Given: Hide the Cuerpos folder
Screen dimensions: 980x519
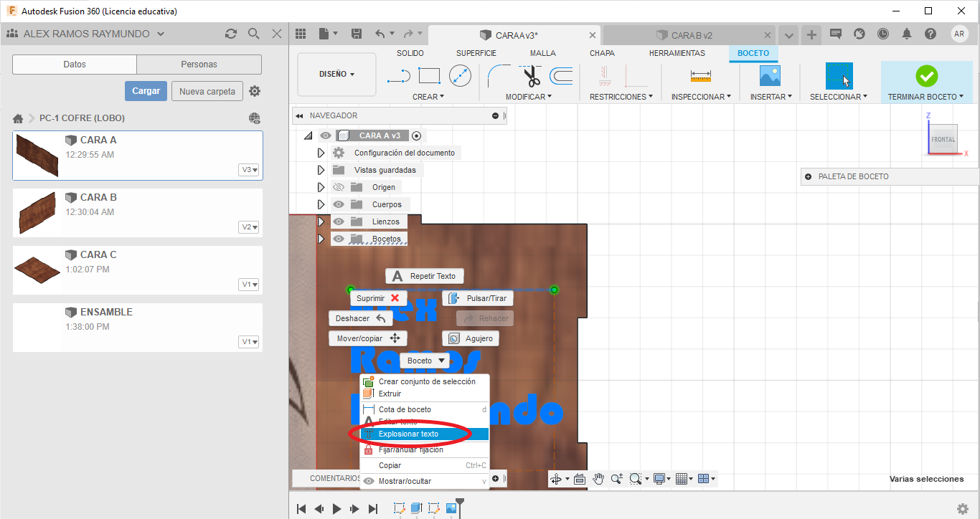Looking at the screenshot, I should point(339,204).
